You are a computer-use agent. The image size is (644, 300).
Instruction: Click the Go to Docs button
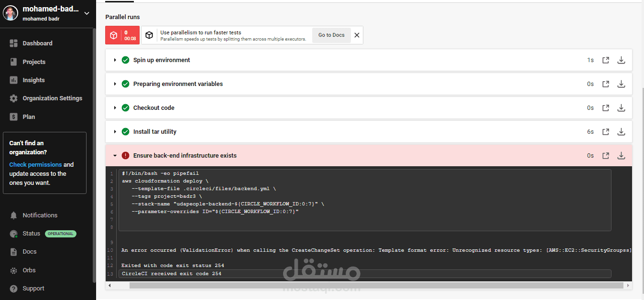[x=331, y=35]
